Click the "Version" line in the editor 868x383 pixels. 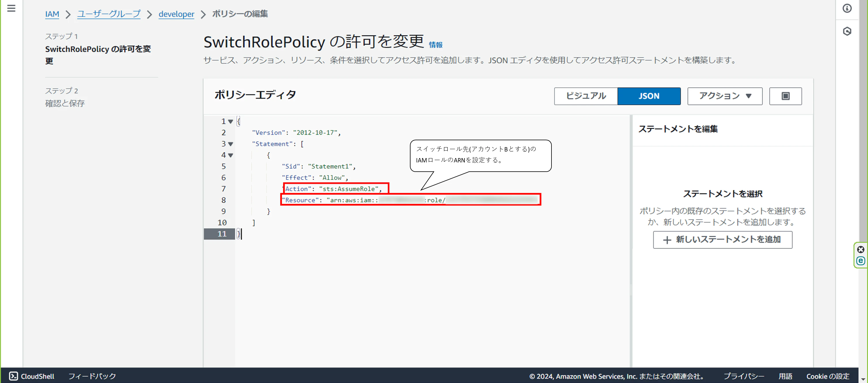click(x=296, y=132)
